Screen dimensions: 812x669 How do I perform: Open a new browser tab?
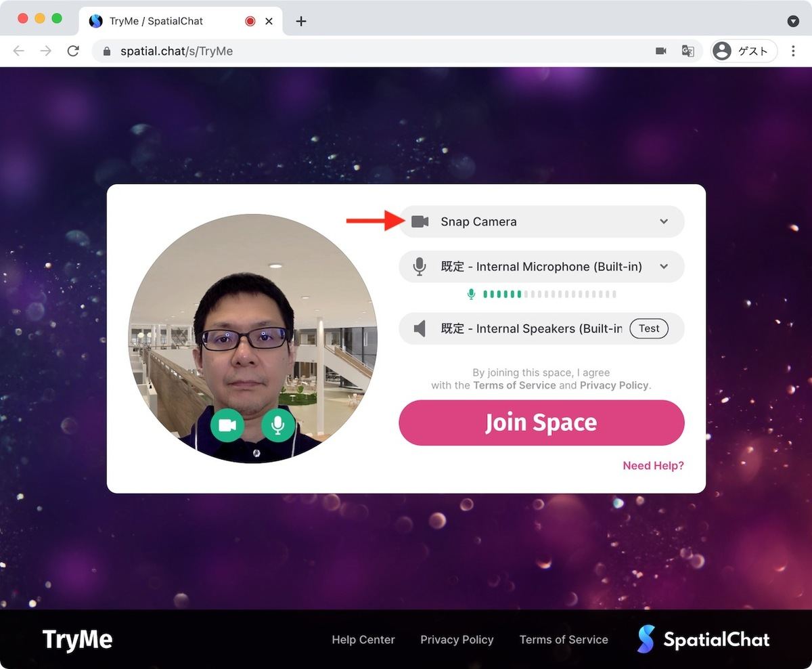click(301, 21)
